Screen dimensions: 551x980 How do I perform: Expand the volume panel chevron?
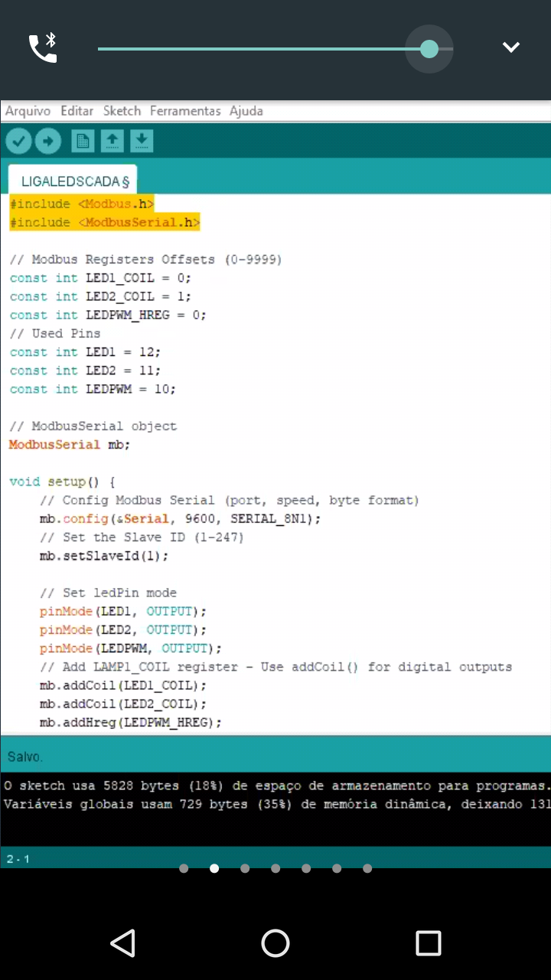click(x=510, y=47)
